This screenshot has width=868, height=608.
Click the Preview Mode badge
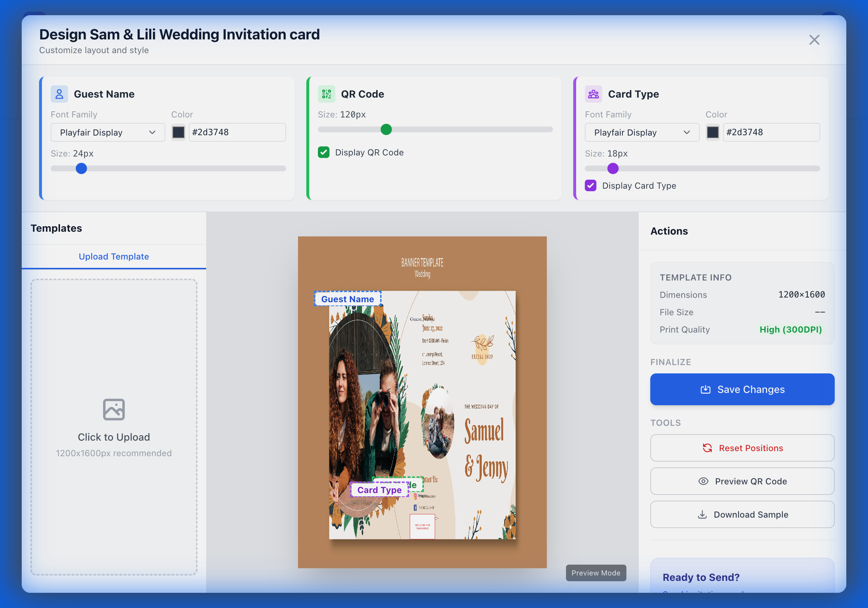coord(596,573)
